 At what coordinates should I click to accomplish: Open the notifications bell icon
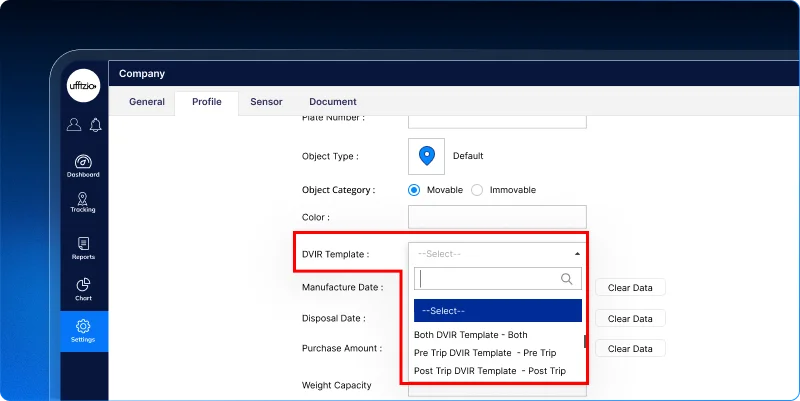pos(95,125)
